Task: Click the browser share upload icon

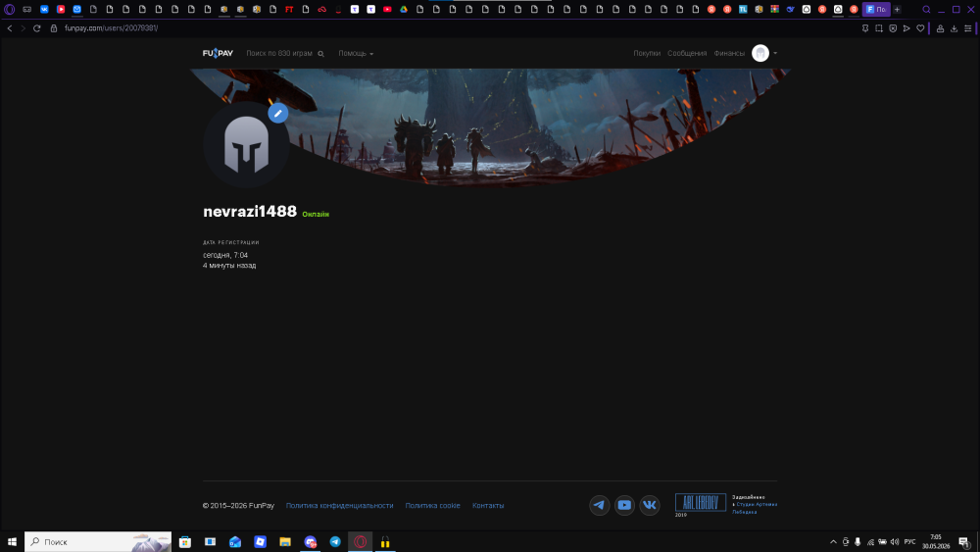Action: [940, 28]
